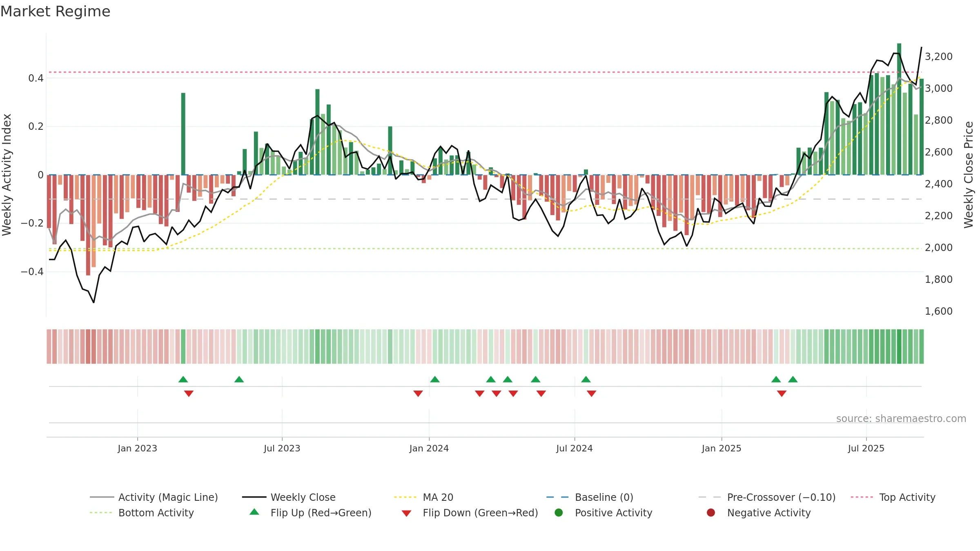Click the 0.2 activity tick label
This screenshot has height=551, width=980.
36,126
